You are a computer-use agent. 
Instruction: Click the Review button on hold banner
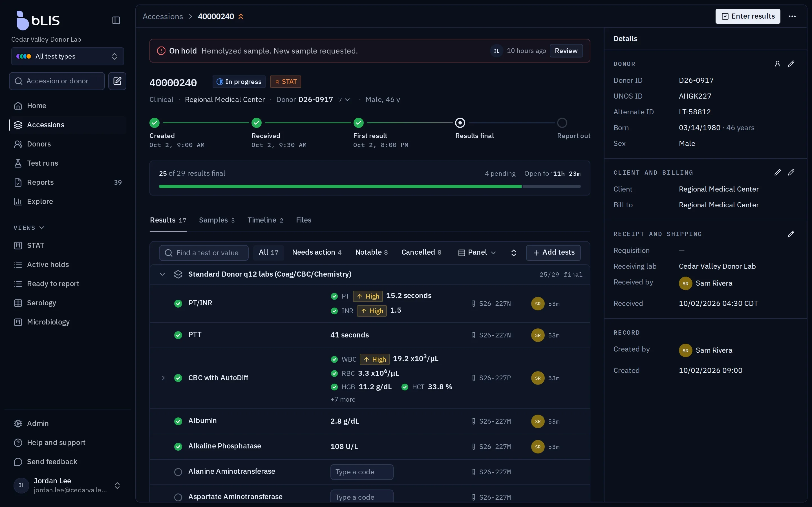566,51
